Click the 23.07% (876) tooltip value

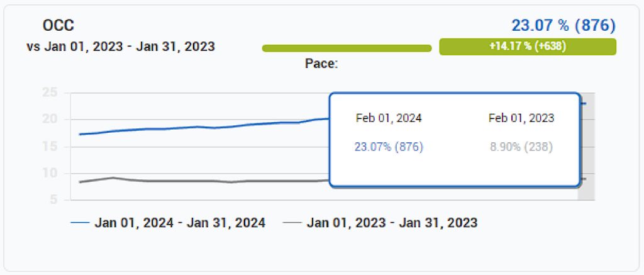tap(389, 147)
